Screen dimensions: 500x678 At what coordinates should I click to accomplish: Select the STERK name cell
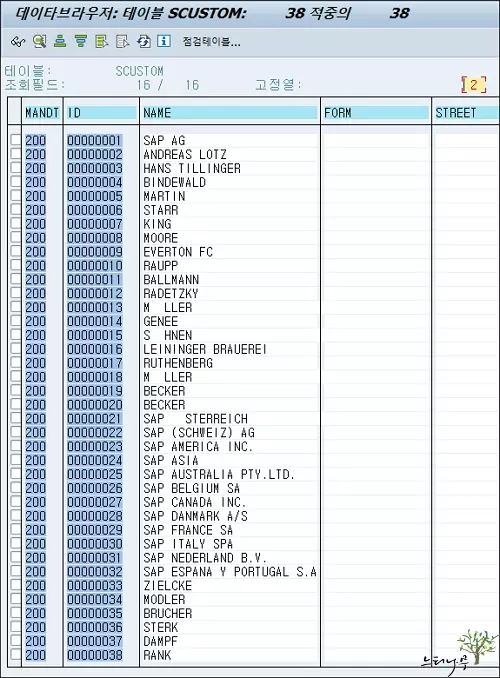click(161, 627)
